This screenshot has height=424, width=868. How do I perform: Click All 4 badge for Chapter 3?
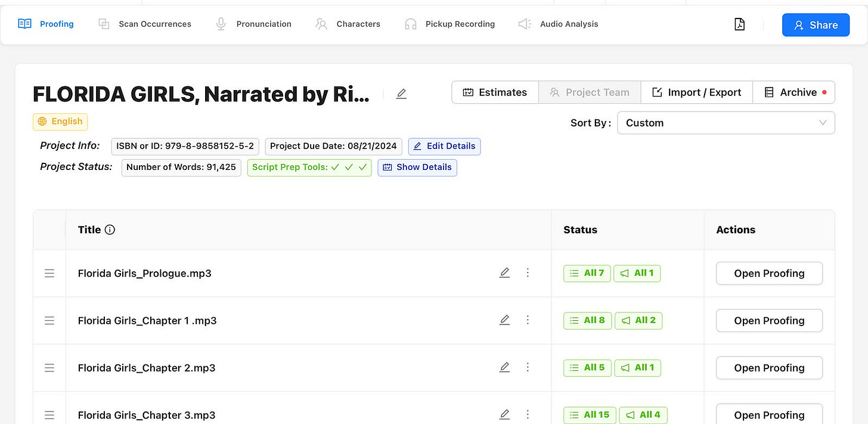644,415
